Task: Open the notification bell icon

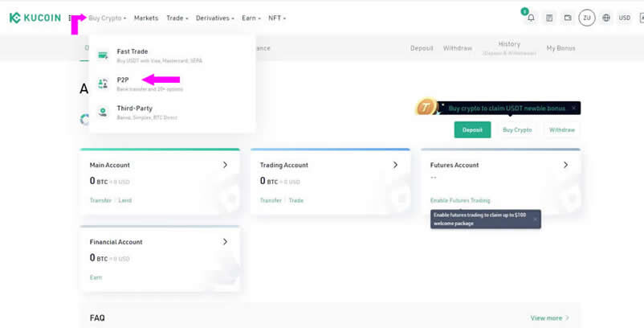Action: point(531,18)
